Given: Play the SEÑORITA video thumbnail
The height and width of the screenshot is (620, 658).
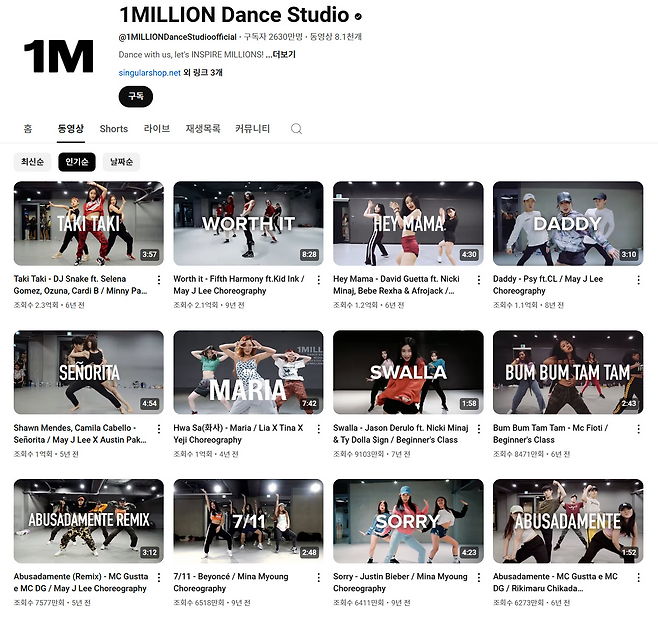Looking at the screenshot, I should point(88,372).
